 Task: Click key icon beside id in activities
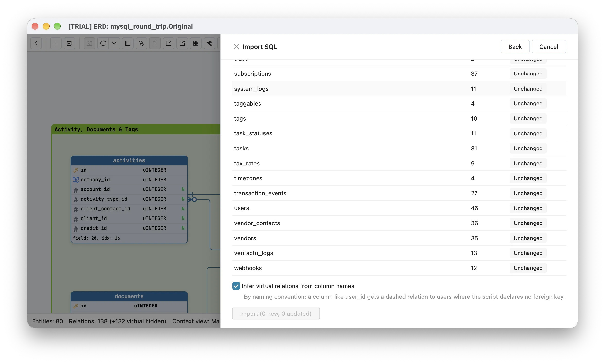click(76, 170)
